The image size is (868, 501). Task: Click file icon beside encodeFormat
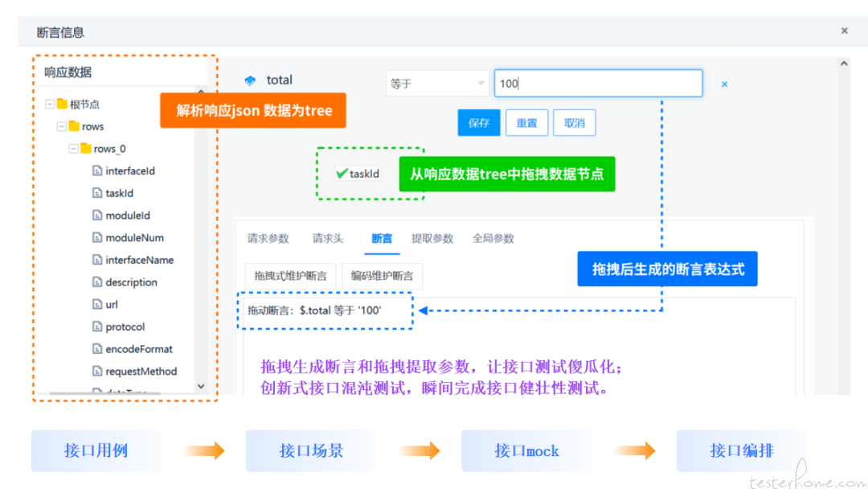(x=97, y=348)
